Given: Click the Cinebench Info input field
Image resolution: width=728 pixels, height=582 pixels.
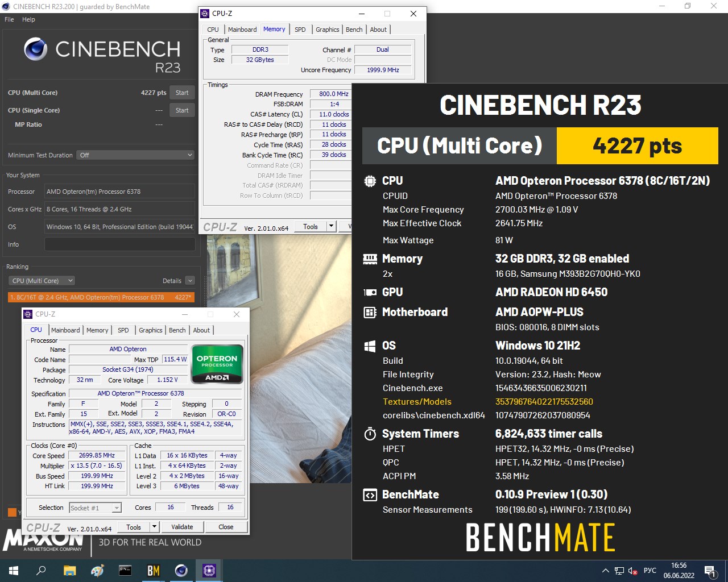Looking at the screenshot, I should tap(120, 244).
